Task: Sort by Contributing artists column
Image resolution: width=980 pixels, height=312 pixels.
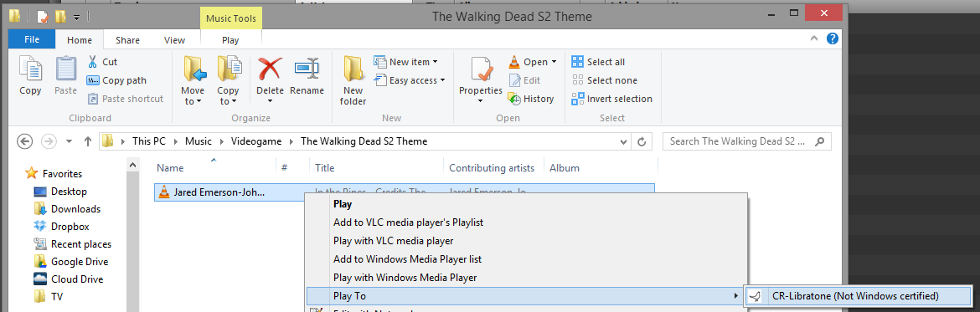Action: coord(493,167)
